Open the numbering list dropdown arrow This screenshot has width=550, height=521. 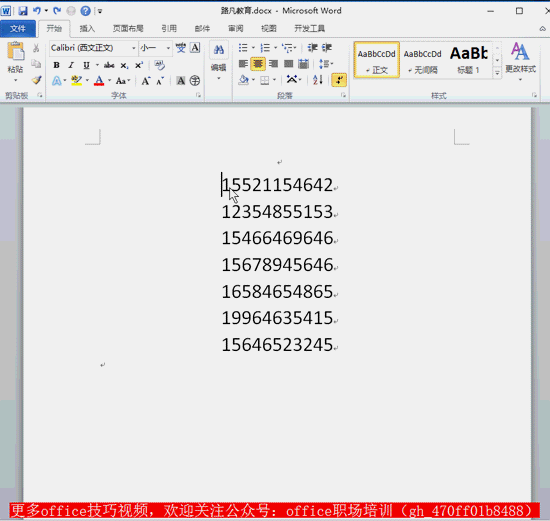pos(275,48)
